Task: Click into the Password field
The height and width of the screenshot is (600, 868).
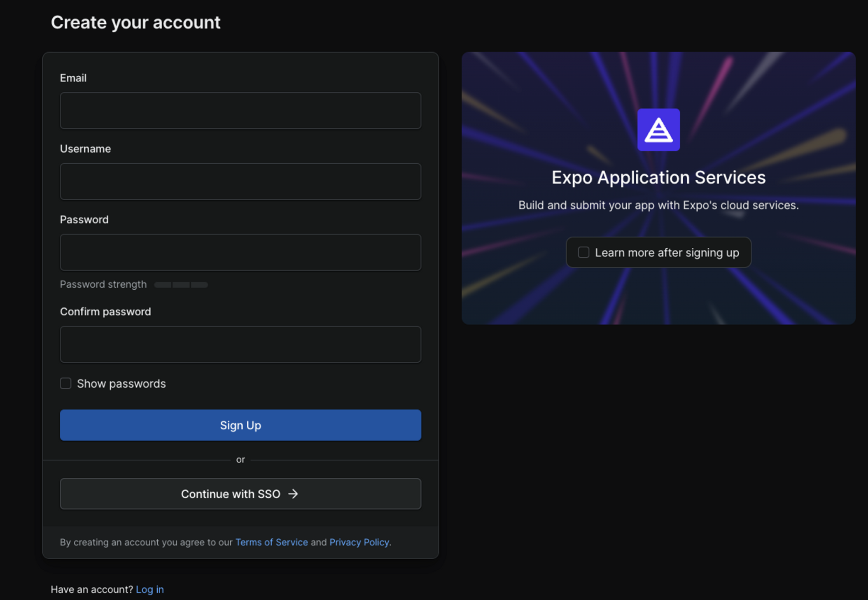Action: point(240,252)
